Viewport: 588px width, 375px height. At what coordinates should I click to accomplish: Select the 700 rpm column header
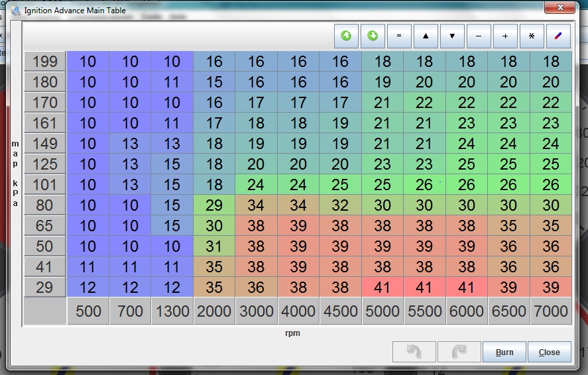(130, 311)
